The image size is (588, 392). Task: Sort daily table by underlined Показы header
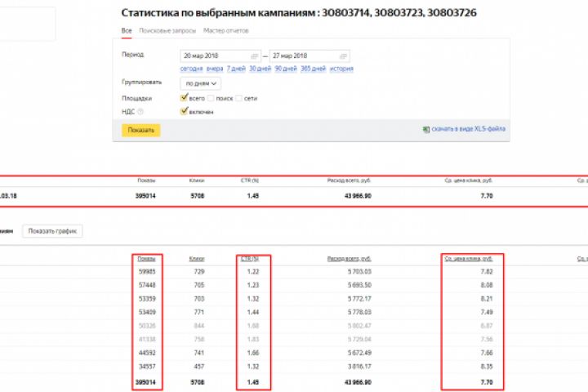point(146,259)
